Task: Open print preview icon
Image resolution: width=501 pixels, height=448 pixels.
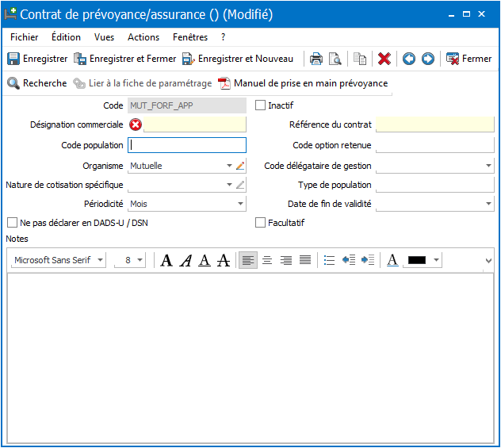Action: [335, 59]
